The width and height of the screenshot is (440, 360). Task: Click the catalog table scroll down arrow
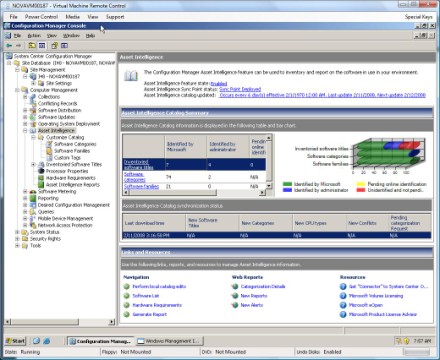pyautogui.click(x=269, y=186)
